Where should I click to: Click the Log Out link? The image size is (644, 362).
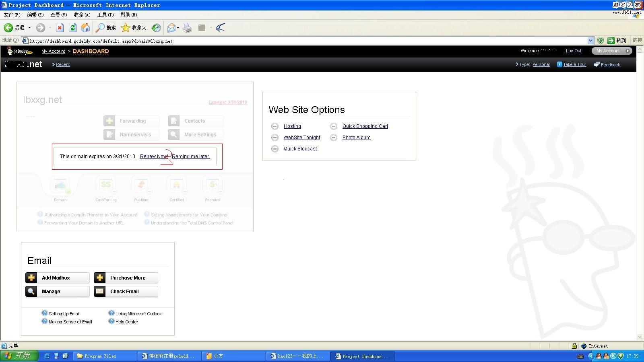click(x=574, y=51)
